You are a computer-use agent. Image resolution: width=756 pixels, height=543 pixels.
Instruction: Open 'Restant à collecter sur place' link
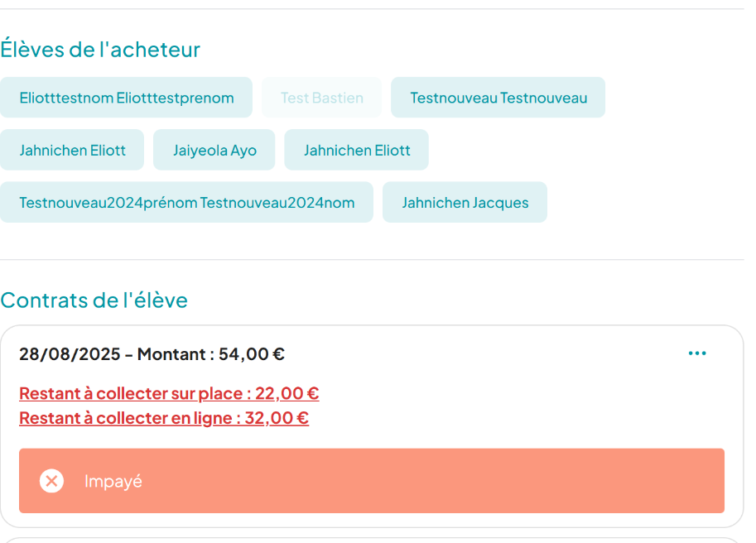pos(169,393)
